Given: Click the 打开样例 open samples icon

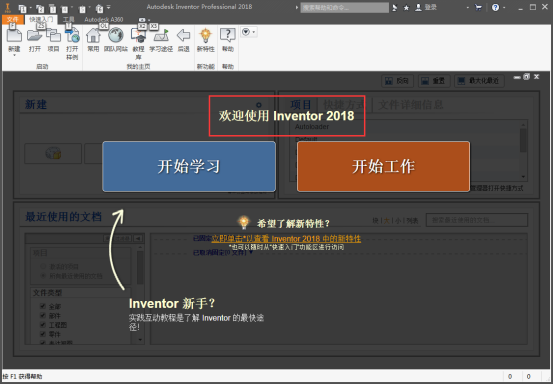Looking at the screenshot, I should pyautogui.click(x=72, y=36).
